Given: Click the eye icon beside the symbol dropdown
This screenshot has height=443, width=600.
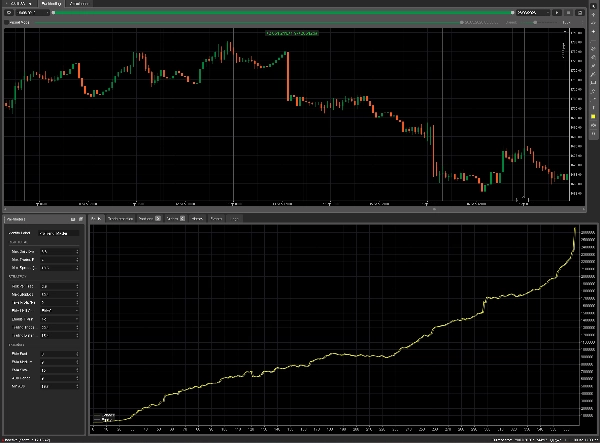Looking at the screenshot, I should [9, 13].
